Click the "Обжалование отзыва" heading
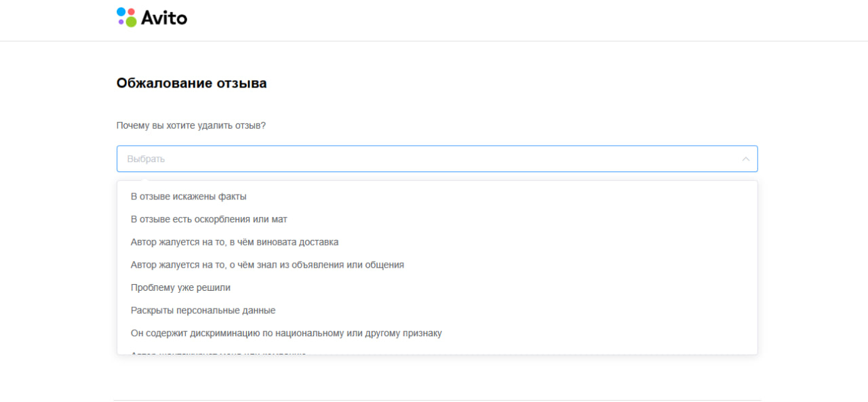Viewport: 868px width, 402px height. point(191,83)
